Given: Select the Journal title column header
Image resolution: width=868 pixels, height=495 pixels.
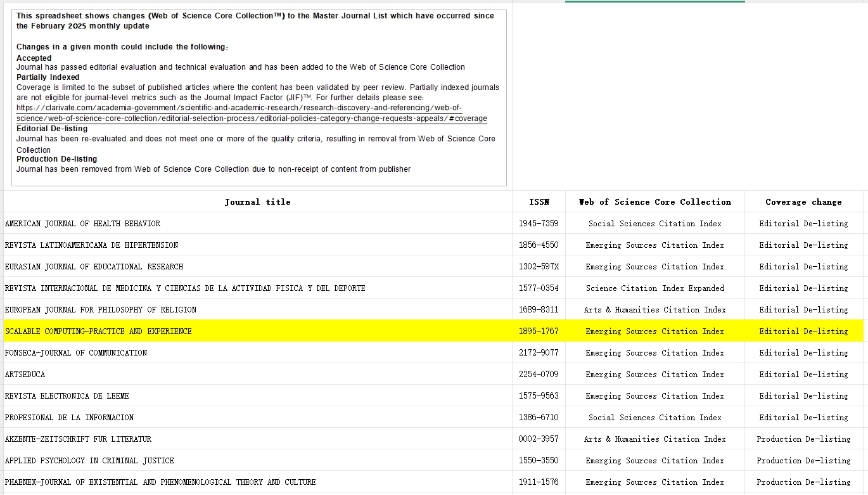Looking at the screenshot, I should pyautogui.click(x=258, y=202).
